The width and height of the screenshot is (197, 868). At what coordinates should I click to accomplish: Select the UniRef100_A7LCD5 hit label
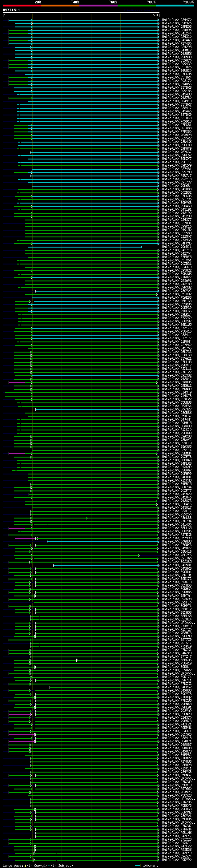(177, 74)
